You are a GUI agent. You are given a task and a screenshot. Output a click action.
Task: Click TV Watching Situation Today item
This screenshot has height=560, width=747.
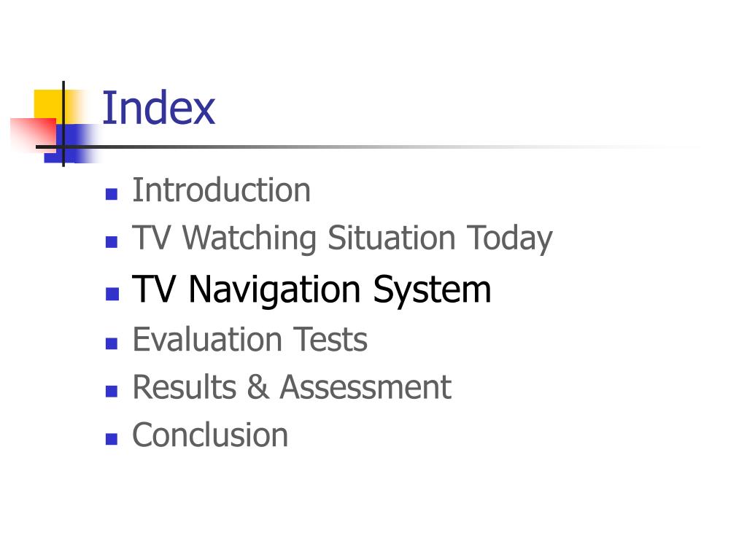point(342,238)
